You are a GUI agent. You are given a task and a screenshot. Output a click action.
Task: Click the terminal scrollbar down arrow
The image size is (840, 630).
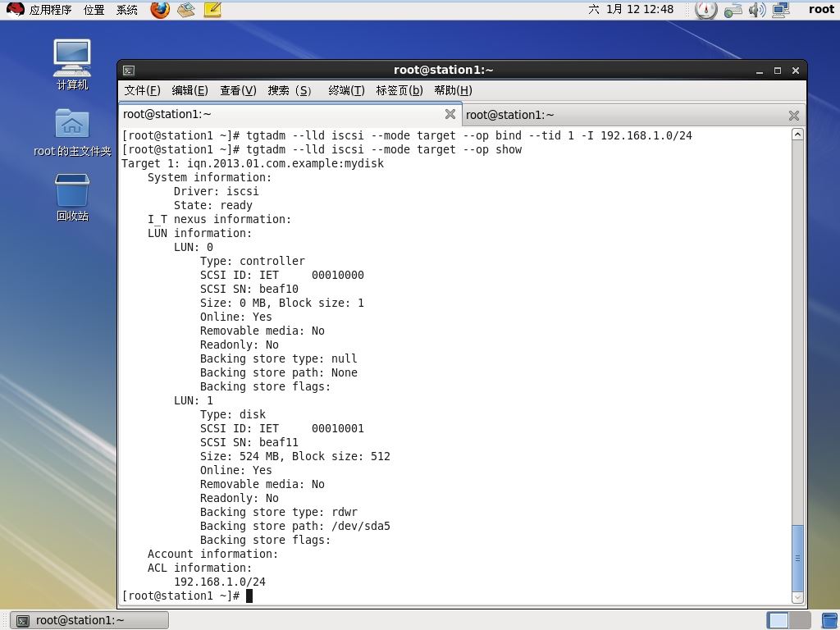coord(797,597)
